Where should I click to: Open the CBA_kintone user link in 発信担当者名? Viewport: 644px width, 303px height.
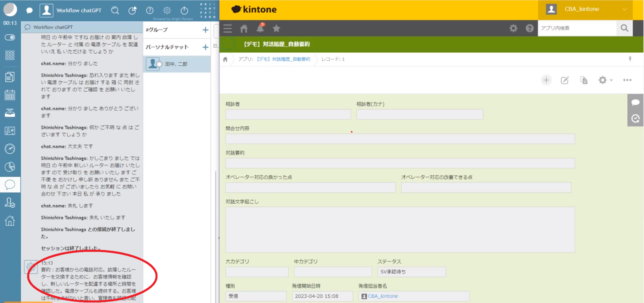[382, 296]
